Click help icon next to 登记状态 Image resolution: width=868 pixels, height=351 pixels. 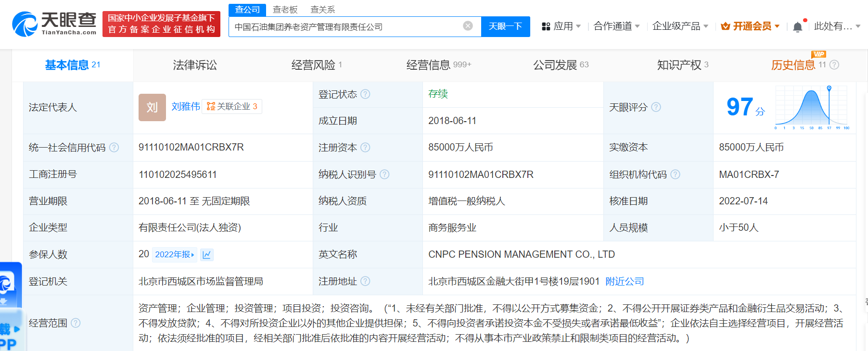[365, 94]
